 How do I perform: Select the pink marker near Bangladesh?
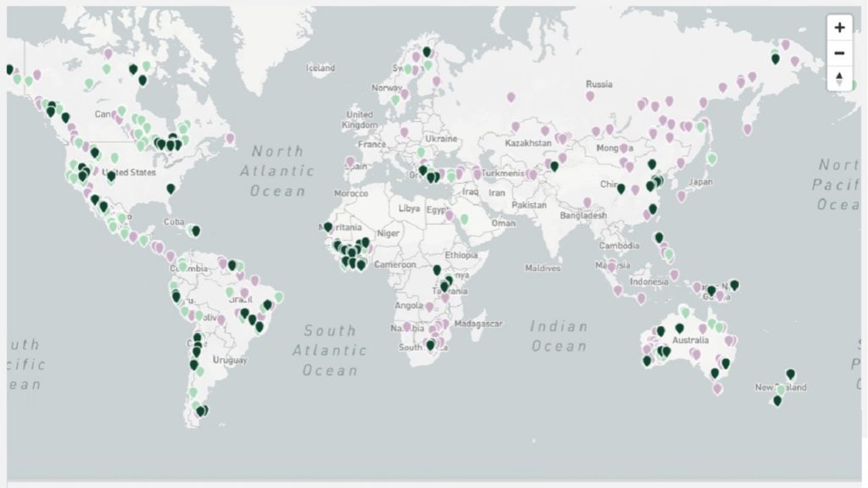(x=587, y=202)
